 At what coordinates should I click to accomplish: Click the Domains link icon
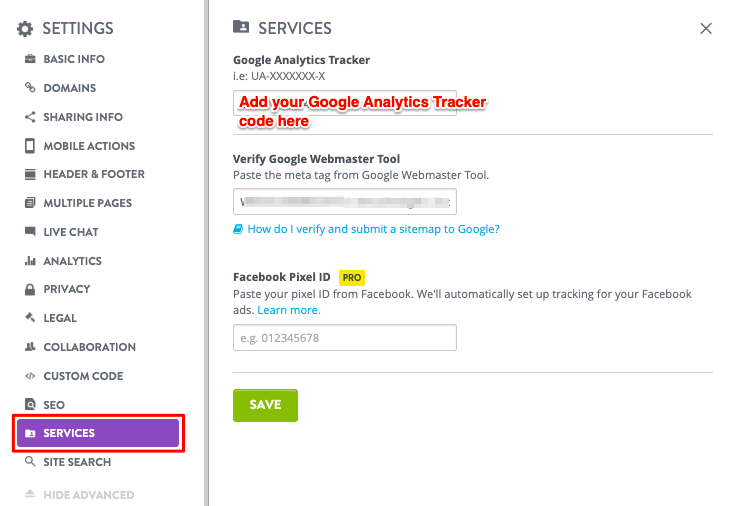pyautogui.click(x=30, y=88)
